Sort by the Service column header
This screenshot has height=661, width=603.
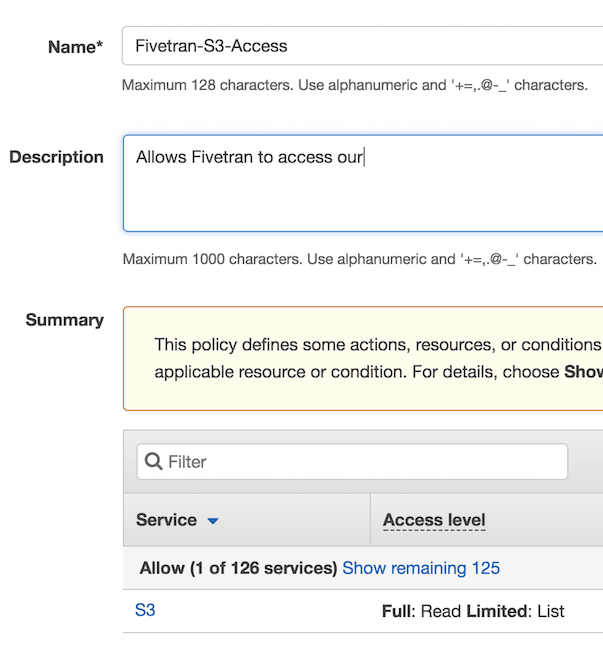166,520
